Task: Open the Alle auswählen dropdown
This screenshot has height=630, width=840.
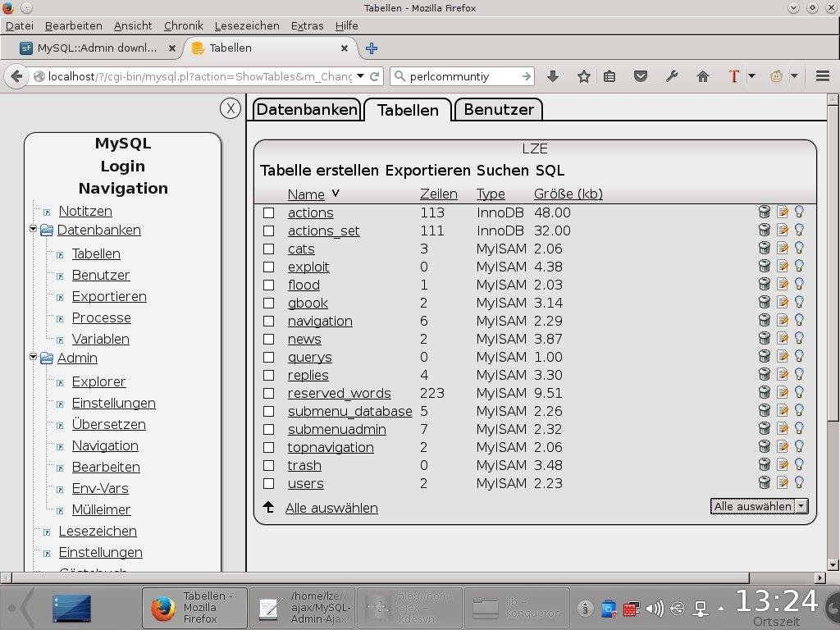Action: (x=801, y=506)
